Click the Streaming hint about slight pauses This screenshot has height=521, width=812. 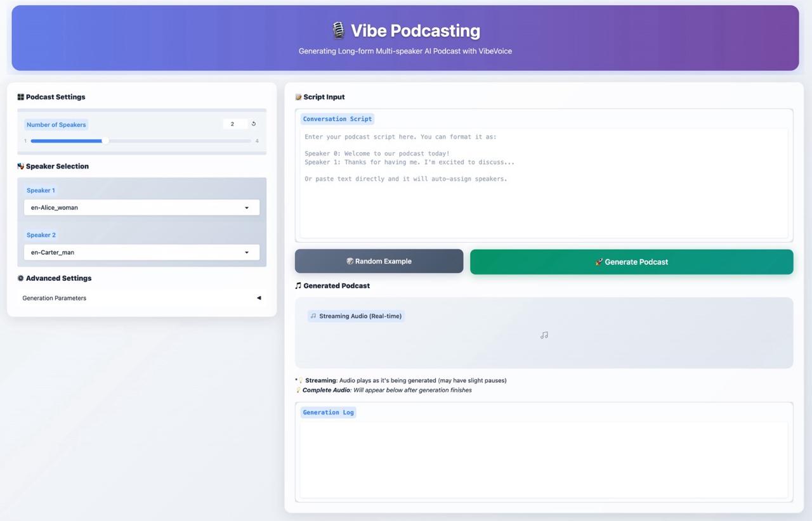pyautogui.click(x=405, y=380)
